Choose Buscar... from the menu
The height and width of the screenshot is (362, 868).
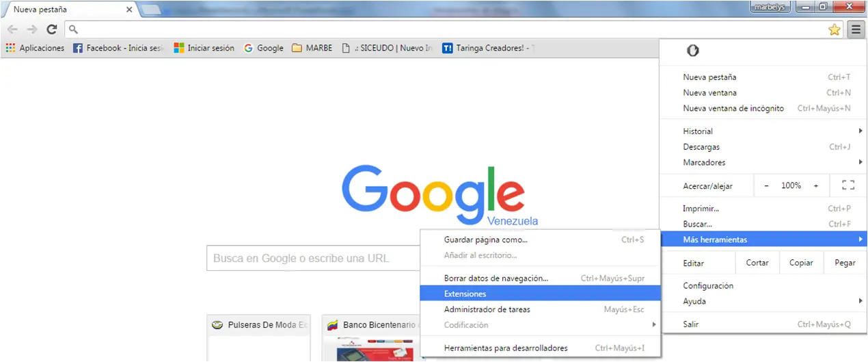[x=763, y=224]
